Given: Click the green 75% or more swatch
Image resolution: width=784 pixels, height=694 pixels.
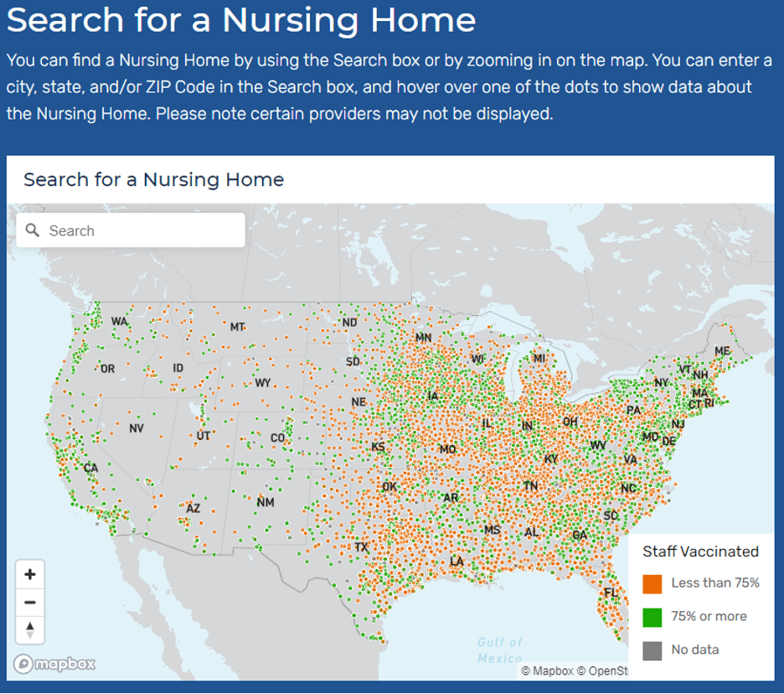Looking at the screenshot, I should (652, 617).
